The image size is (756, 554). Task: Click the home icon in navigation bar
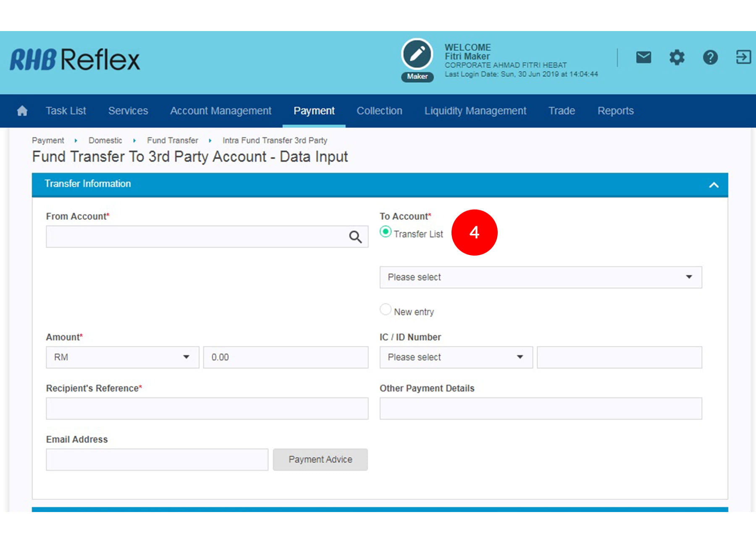point(22,111)
